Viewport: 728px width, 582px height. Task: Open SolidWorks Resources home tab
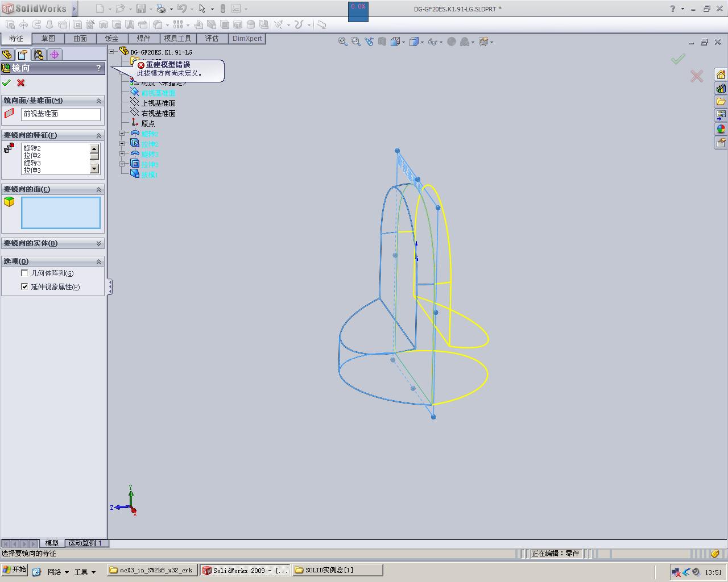click(x=721, y=75)
